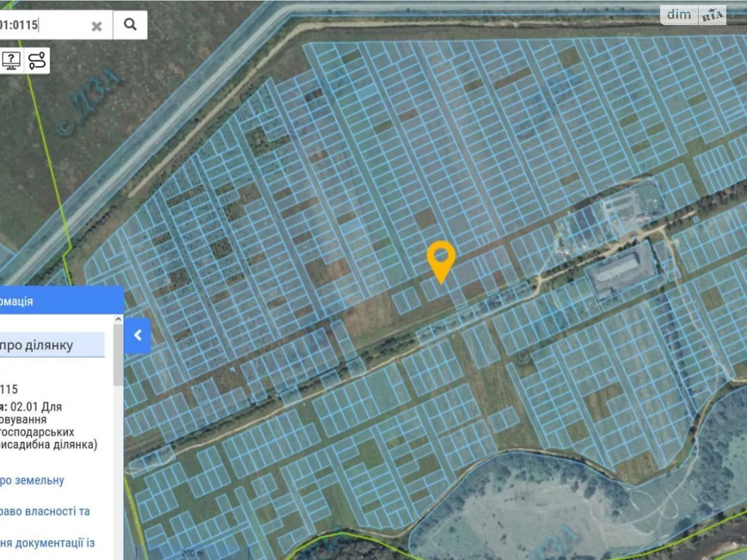Open the help monitor icon with question mark
The height and width of the screenshot is (560, 747).
point(11,61)
